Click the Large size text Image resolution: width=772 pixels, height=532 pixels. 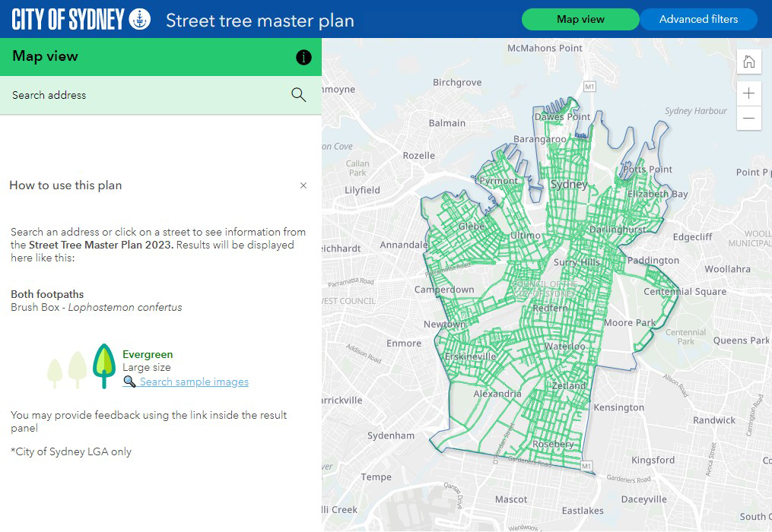(147, 368)
